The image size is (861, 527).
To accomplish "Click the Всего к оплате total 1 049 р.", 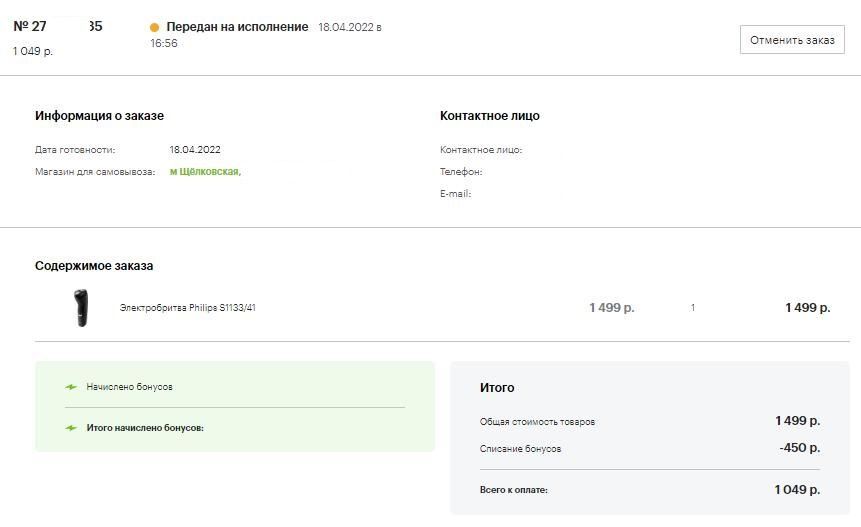I will pos(797,490).
